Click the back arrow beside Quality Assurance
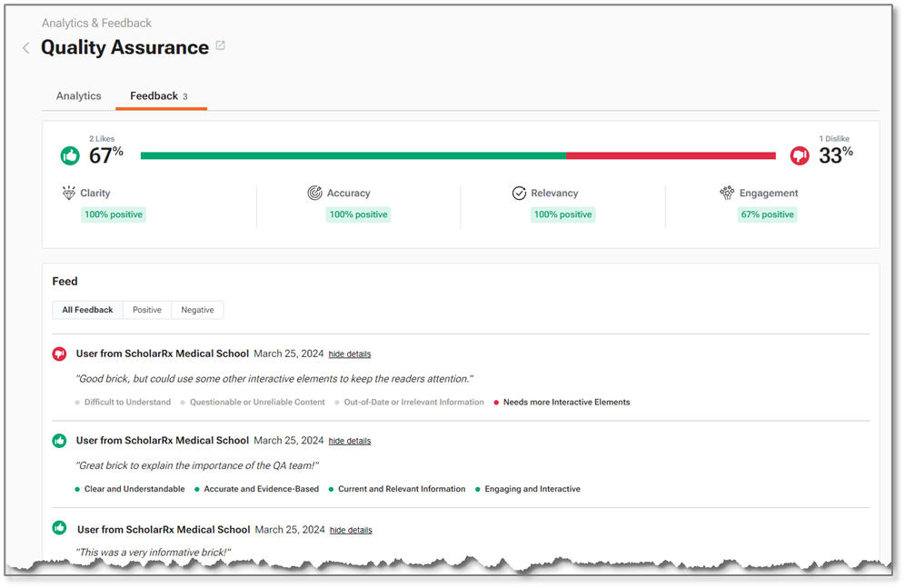This screenshot has width=905, height=588. point(26,48)
